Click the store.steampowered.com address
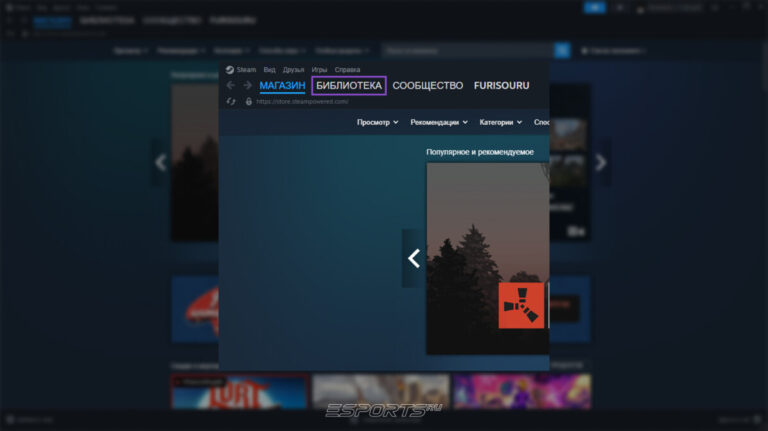The width and height of the screenshot is (768, 431). [302, 101]
